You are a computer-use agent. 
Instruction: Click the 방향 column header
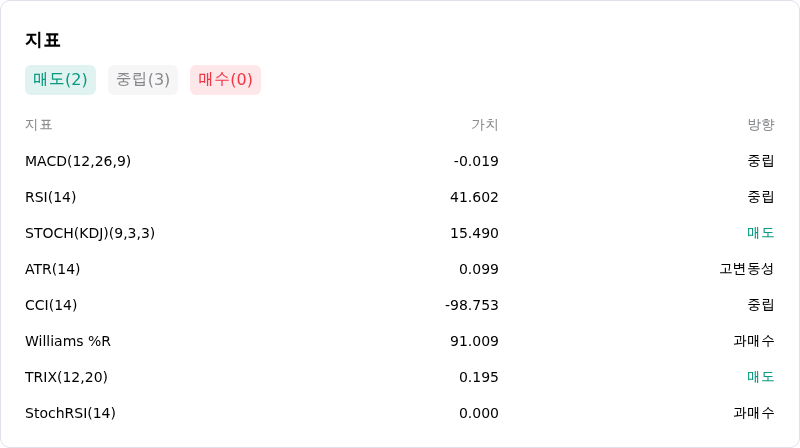pos(761,125)
